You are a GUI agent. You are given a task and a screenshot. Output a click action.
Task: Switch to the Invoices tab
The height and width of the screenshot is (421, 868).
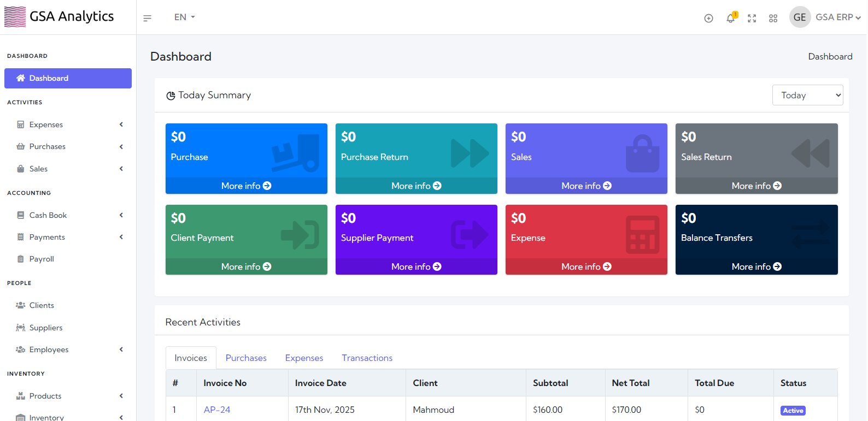(x=191, y=358)
